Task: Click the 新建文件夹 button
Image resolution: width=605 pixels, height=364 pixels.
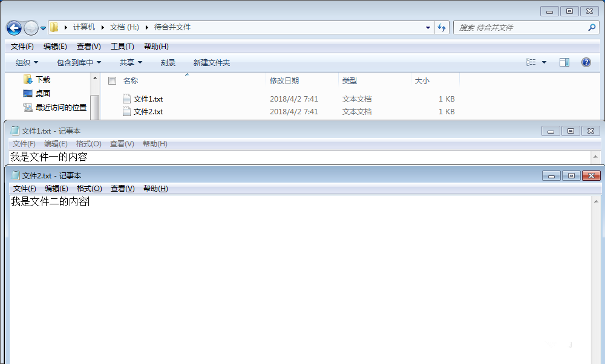Action: pyautogui.click(x=211, y=62)
